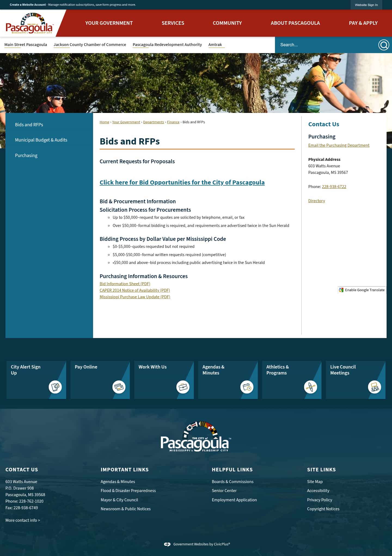Image resolution: width=392 pixels, height=556 pixels.
Task: Open the Live Council Meetings icon
Action: 375,387
